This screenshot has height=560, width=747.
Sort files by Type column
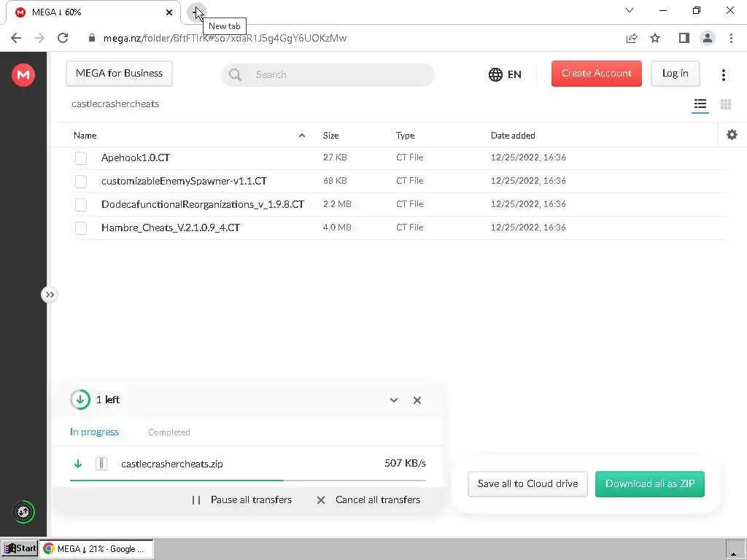(x=405, y=135)
